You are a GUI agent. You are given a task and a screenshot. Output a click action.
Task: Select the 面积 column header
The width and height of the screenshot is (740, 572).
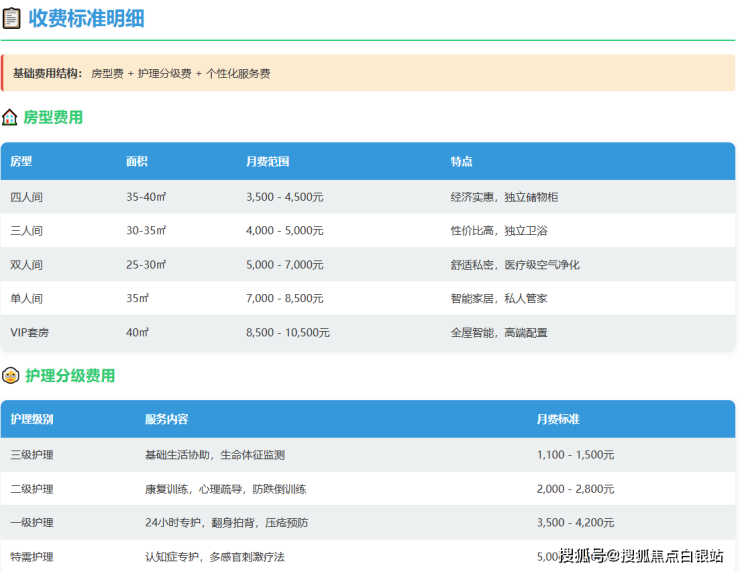(137, 161)
